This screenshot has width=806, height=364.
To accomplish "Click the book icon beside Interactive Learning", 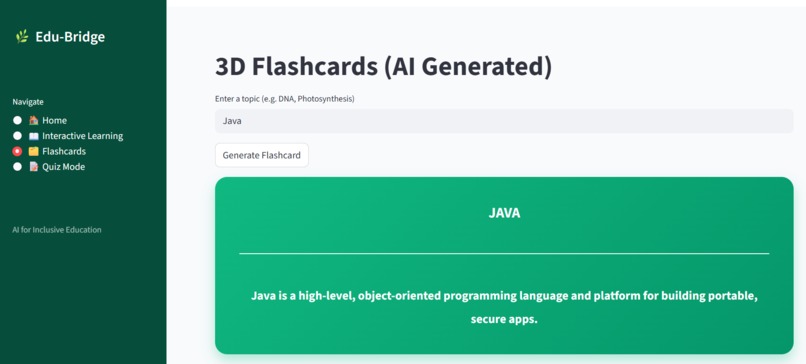I will pyautogui.click(x=33, y=136).
